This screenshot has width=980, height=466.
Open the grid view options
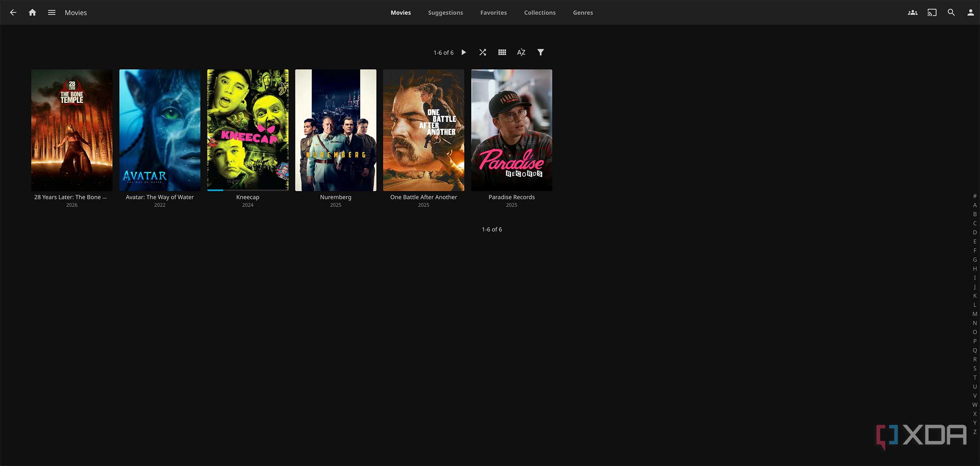pos(502,53)
